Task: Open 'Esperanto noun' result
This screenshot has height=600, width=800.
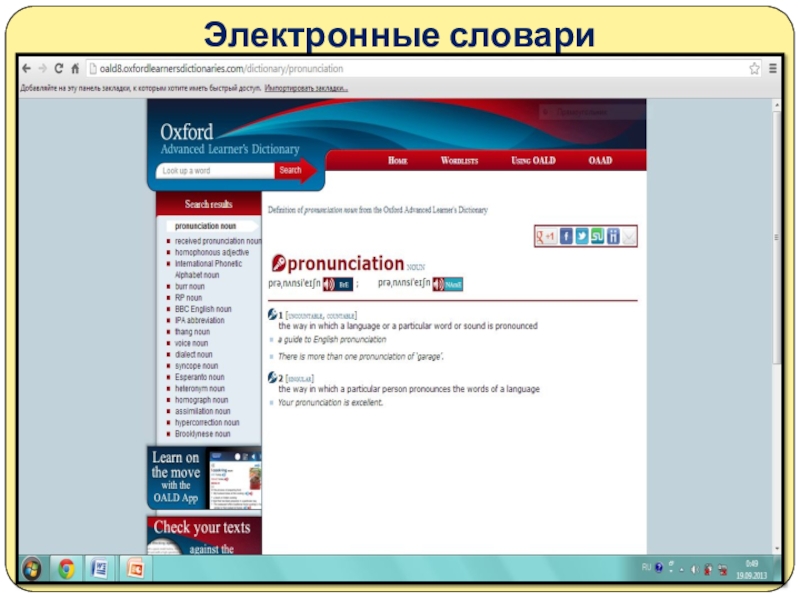Action: pos(199,377)
